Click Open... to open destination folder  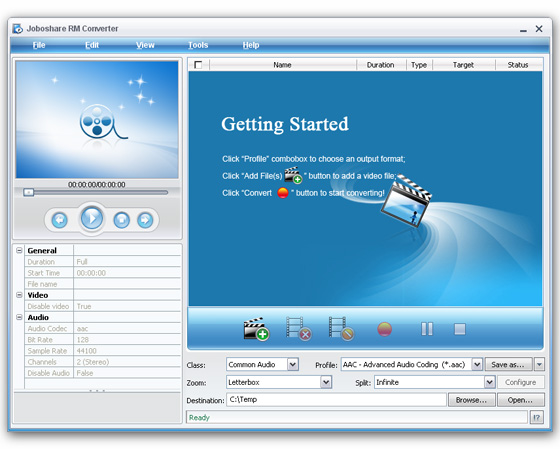520,400
